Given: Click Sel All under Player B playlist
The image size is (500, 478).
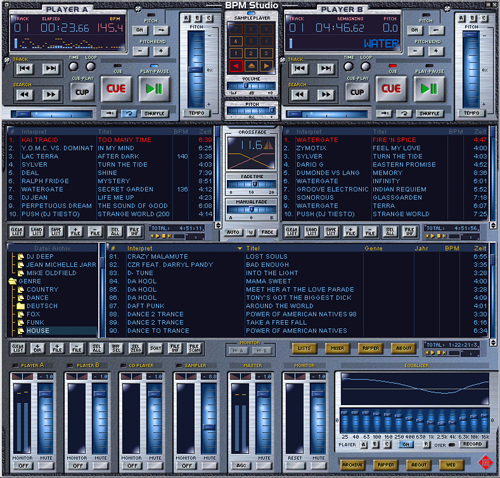Looking at the screenshot, I should (390, 231).
